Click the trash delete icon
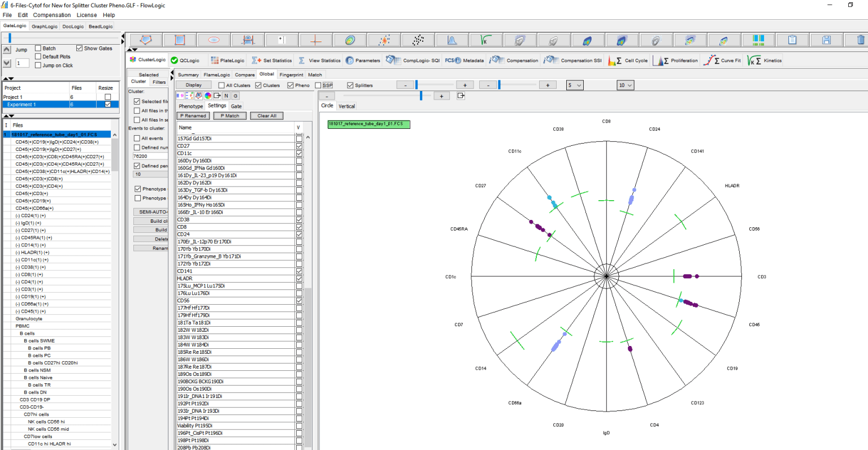This screenshot has height=450, width=868. point(860,40)
